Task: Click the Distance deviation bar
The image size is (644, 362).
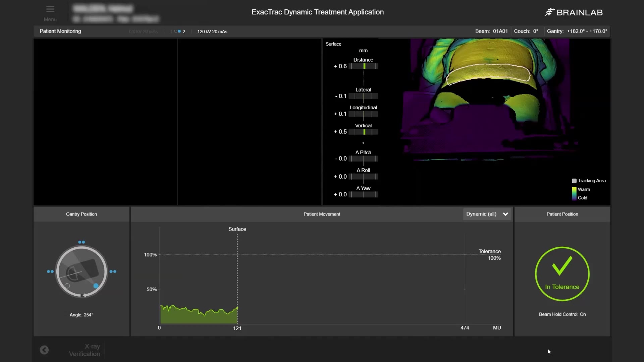Action: click(364, 66)
